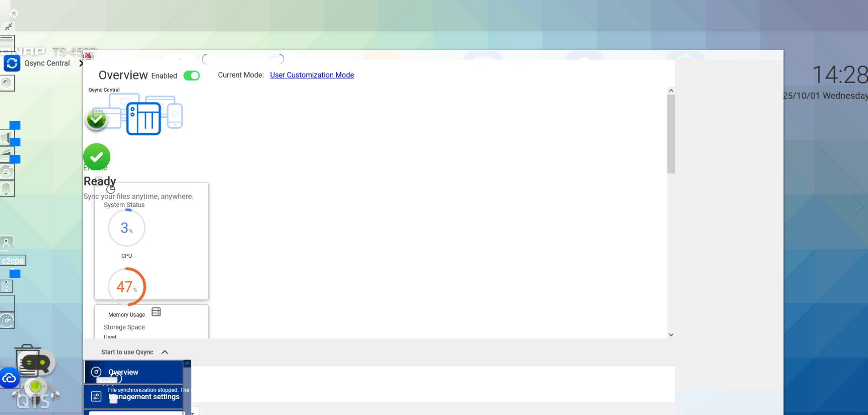868x415 pixels.
Task: Click the Management settings sliders icon
Action: click(x=96, y=396)
